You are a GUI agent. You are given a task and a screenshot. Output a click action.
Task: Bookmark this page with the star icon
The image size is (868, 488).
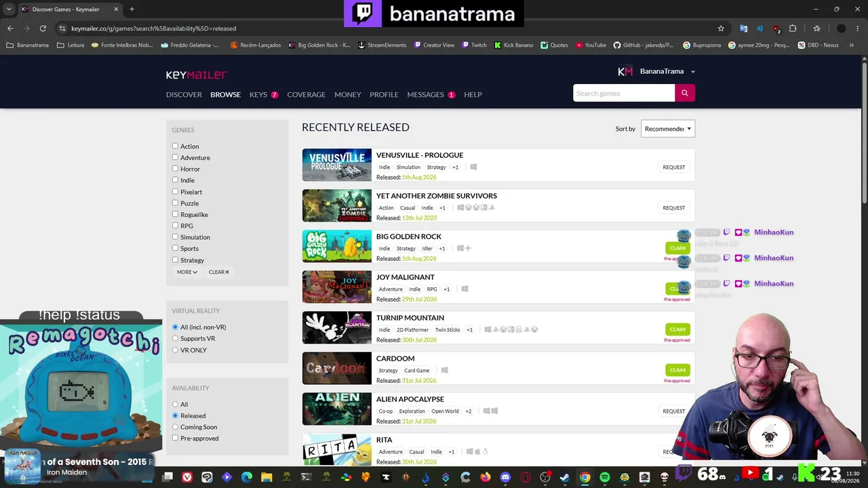721,28
